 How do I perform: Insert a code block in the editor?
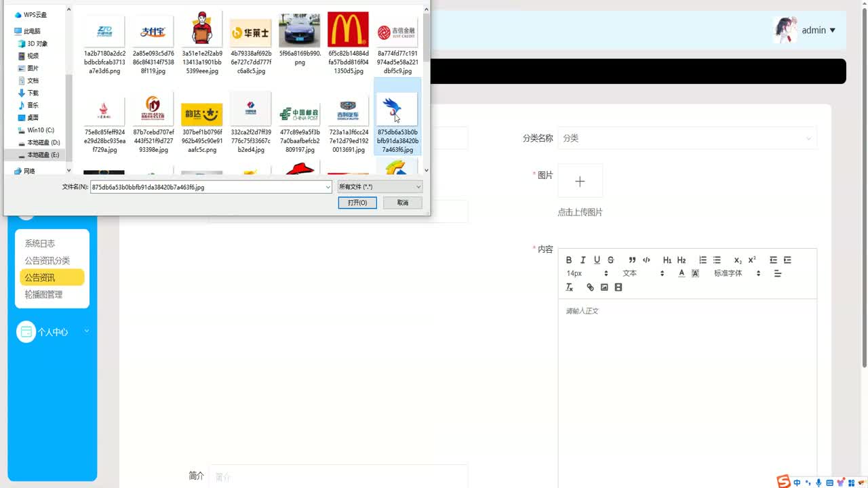646,260
